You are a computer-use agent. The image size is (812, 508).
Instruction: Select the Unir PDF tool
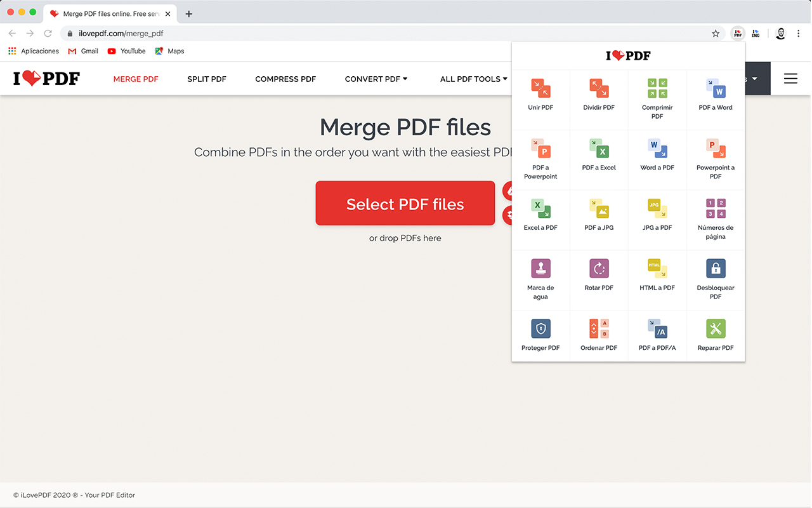[540, 97]
